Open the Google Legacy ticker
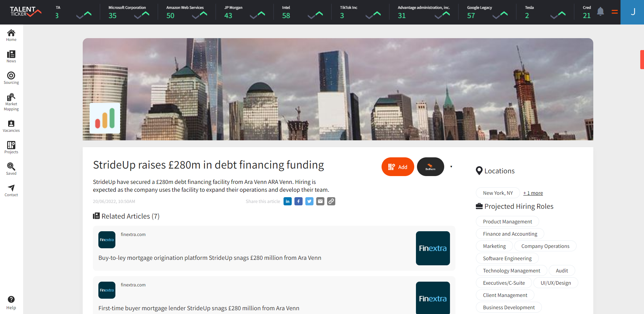Image resolution: width=644 pixels, height=314 pixels. point(487,12)
